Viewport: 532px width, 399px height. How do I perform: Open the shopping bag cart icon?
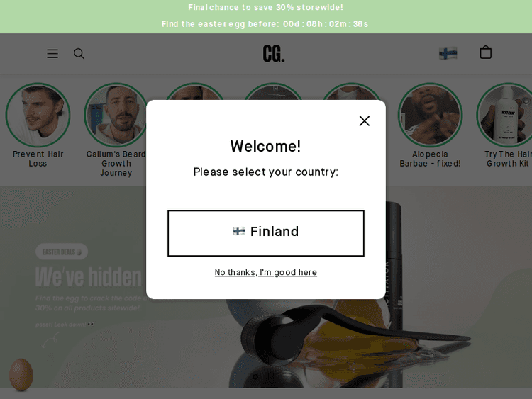click(485, 52)
